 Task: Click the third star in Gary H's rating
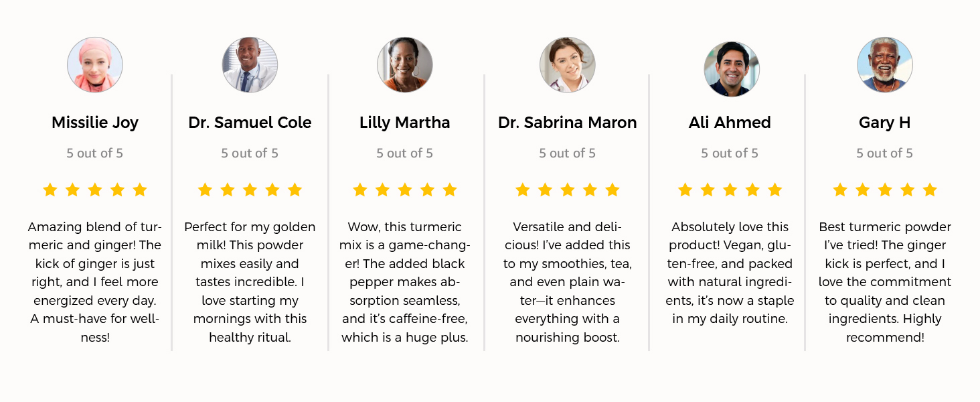pyautogui.click(x=885, y=190)
